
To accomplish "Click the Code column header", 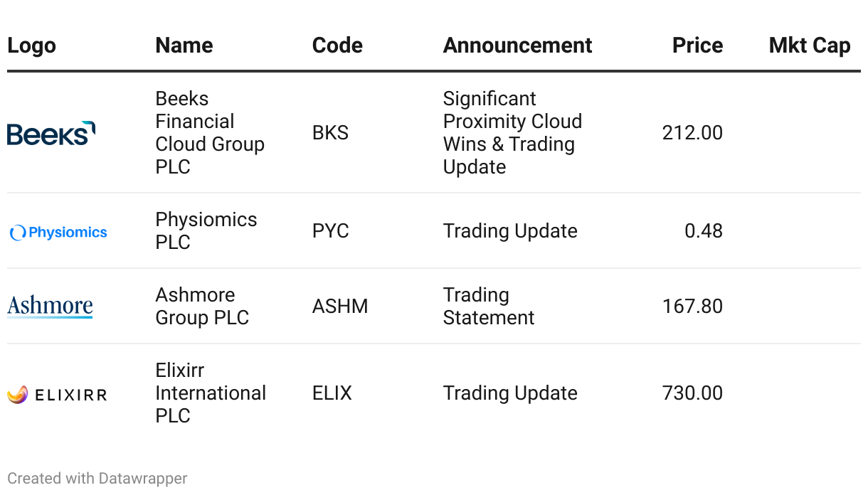I will point(337,46).
